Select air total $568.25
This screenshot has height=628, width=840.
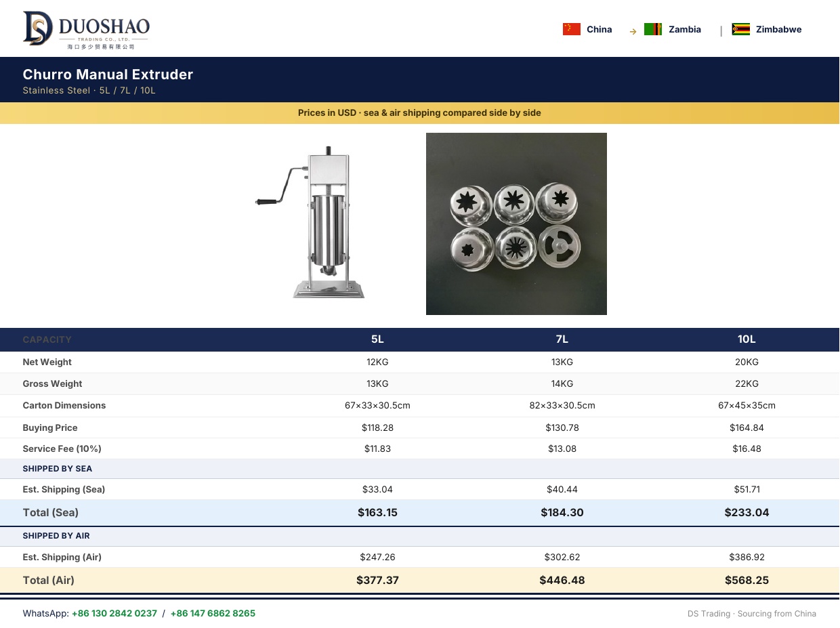(x=747, y=581)
